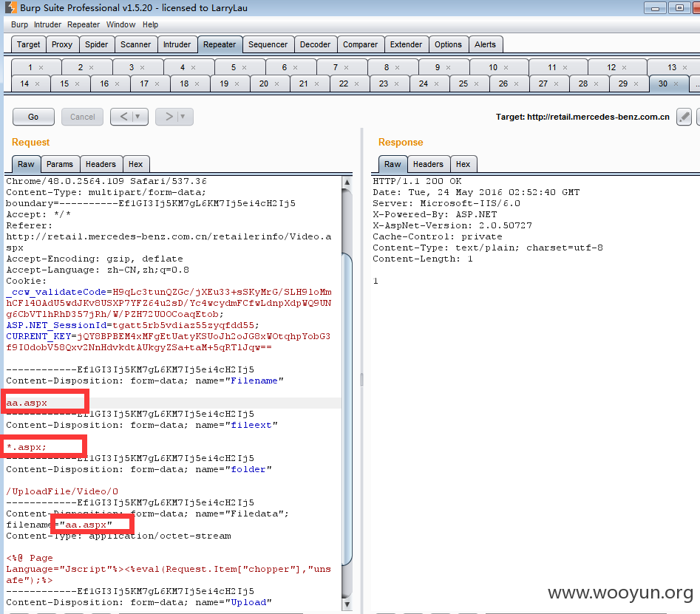
Task: Click the HTTP/1.1 200 OK response line
Action: [417, 181]
